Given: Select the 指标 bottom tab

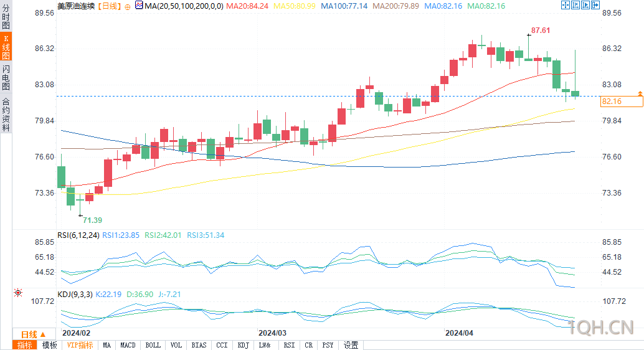Looking at the screenshot, I should coord(25,345).
